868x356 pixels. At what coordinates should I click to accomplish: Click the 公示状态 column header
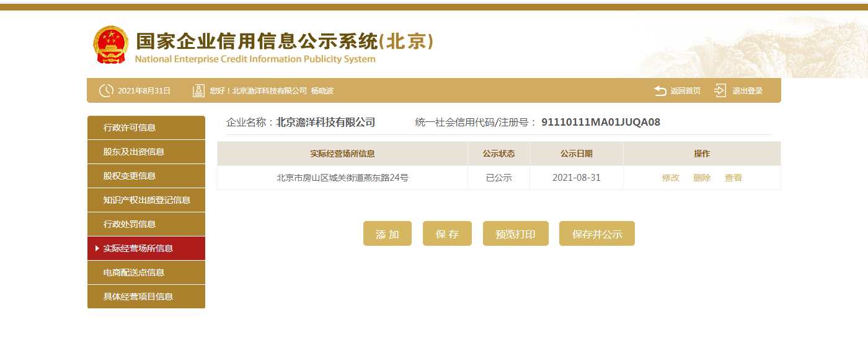(499, 154)
